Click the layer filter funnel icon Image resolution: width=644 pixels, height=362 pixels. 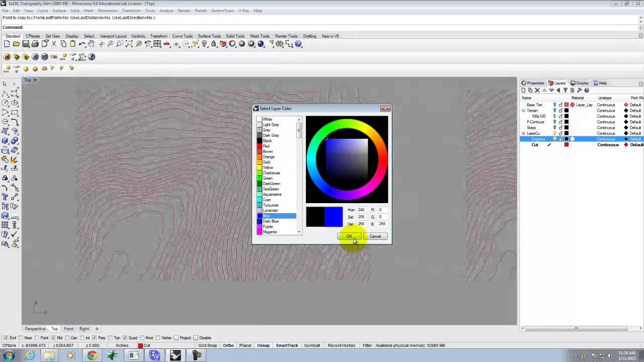pyautogui.click(x=565, y=90)
